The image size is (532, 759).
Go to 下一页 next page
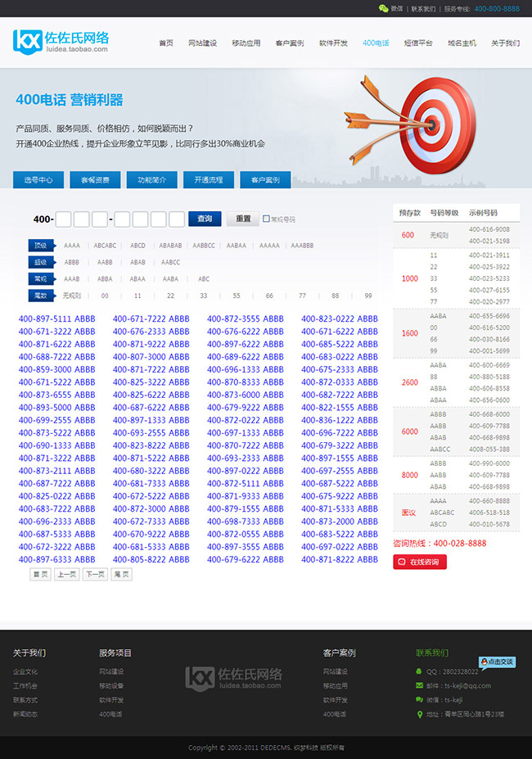pyautogui.click(x=95, y=575)
